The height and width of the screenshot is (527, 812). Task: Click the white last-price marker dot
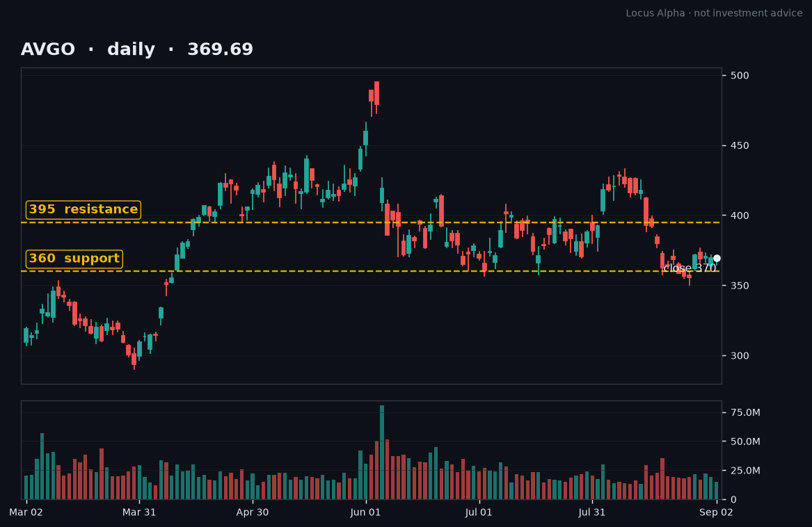coord(717,259)
